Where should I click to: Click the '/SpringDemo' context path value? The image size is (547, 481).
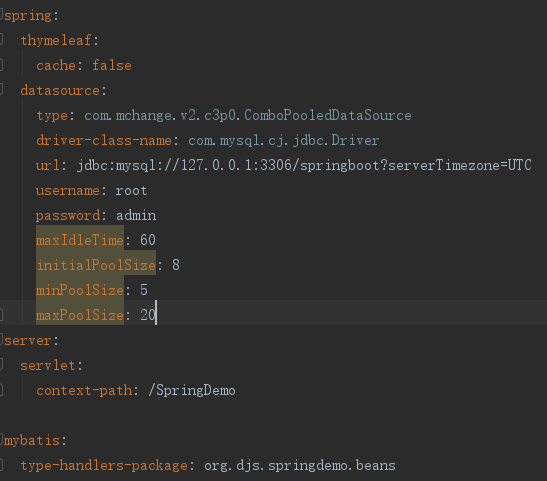192,390
